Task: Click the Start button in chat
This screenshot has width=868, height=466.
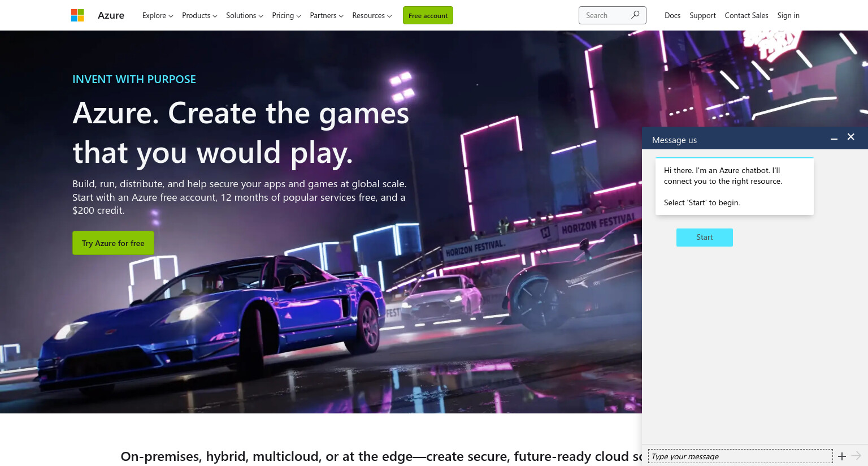Action: tap(705, 238)
